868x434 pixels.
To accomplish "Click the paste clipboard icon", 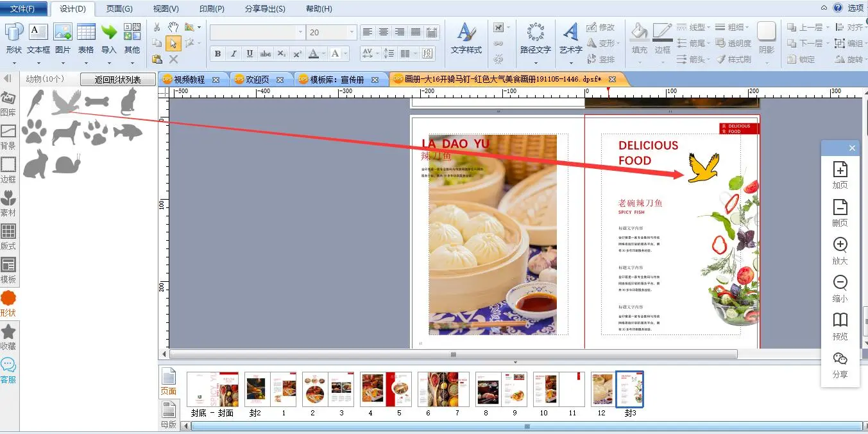I will click(x=157, y=59).
